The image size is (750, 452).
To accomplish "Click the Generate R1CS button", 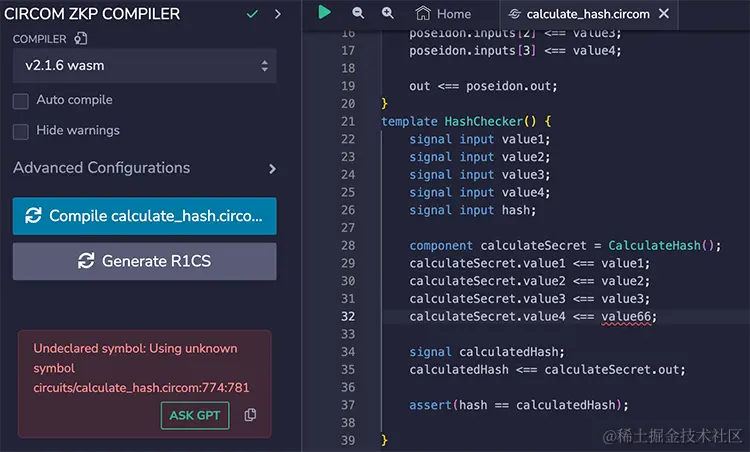I will [x=144, y=261].
